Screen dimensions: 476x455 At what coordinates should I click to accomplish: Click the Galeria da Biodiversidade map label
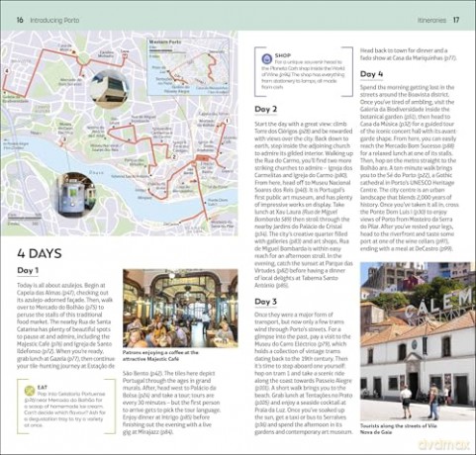(x=16, y=100)
